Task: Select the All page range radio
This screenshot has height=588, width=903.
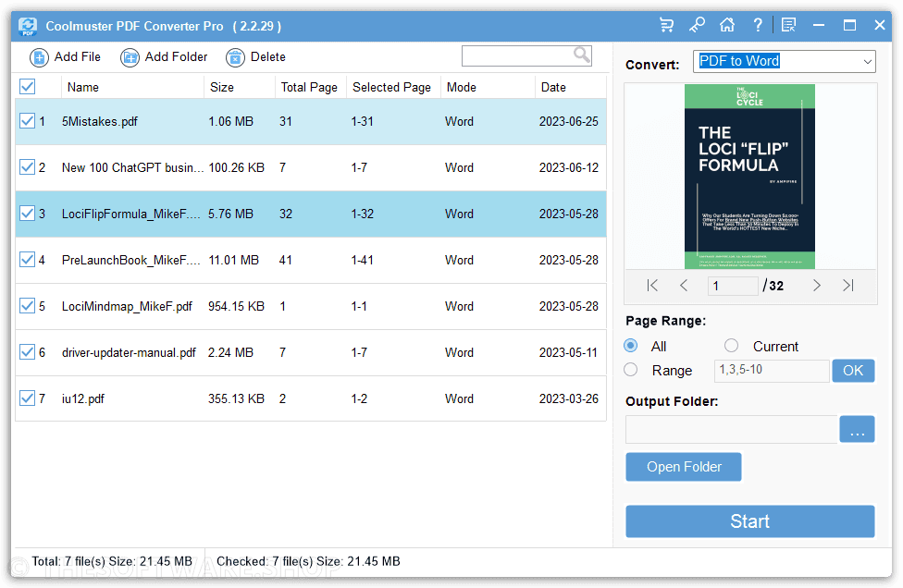Action: point(631,346)
